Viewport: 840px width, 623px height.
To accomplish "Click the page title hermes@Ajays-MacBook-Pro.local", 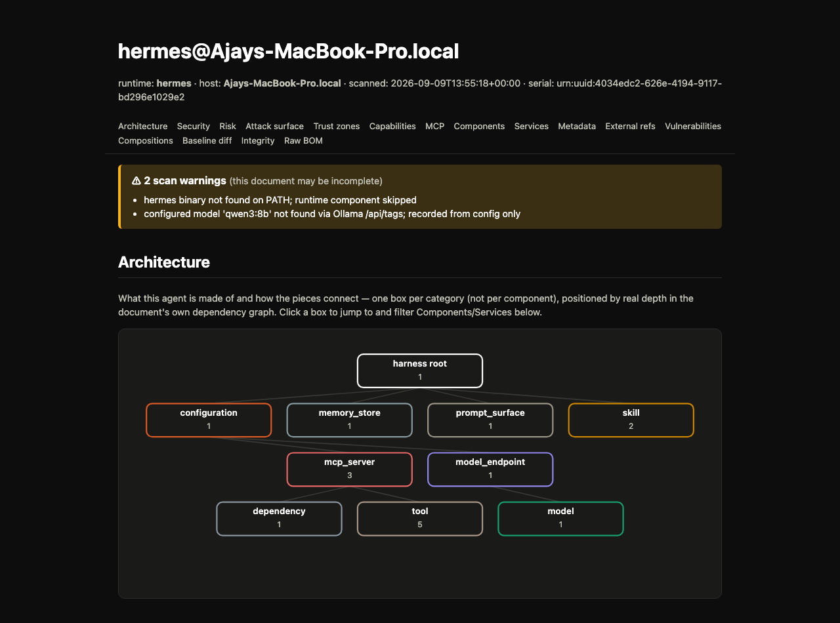I will (288, 51).
